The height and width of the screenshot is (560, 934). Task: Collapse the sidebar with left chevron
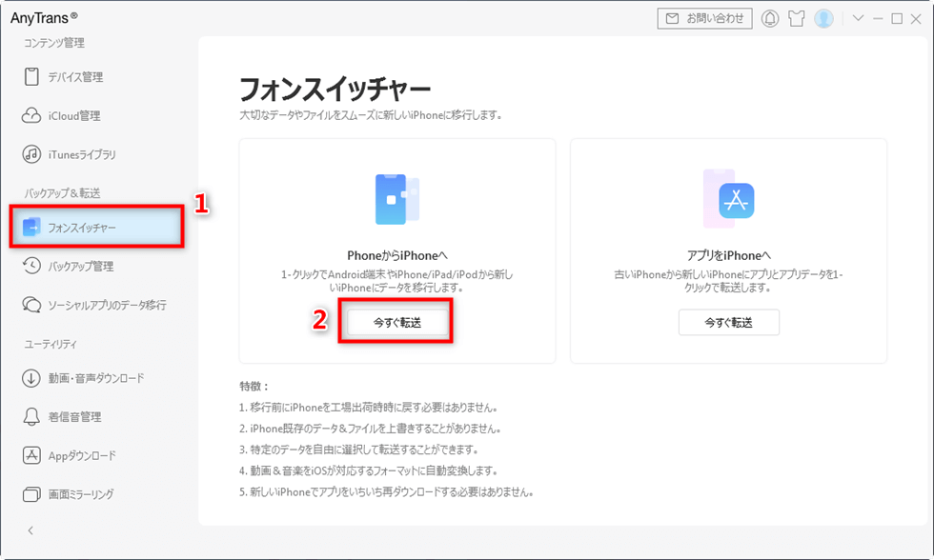(30, 530)
